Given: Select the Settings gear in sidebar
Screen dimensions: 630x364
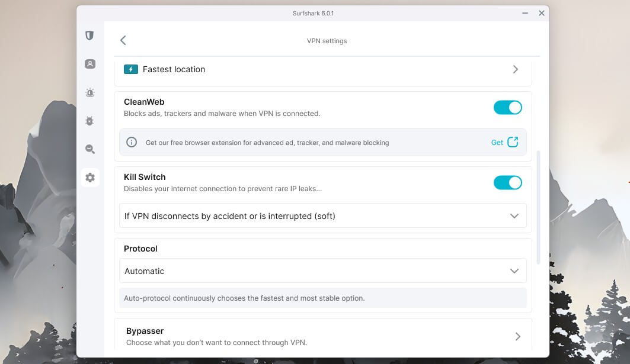Looking at the screenshot, I should pos(90,178).
